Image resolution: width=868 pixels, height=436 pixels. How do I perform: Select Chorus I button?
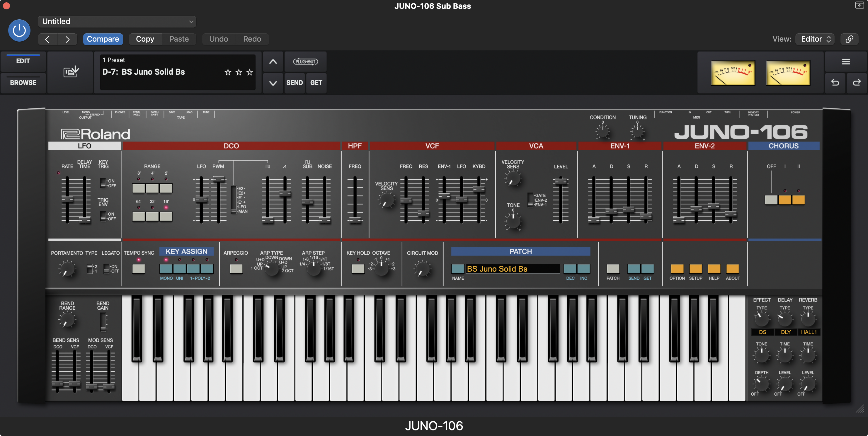(x=785, y=200)
